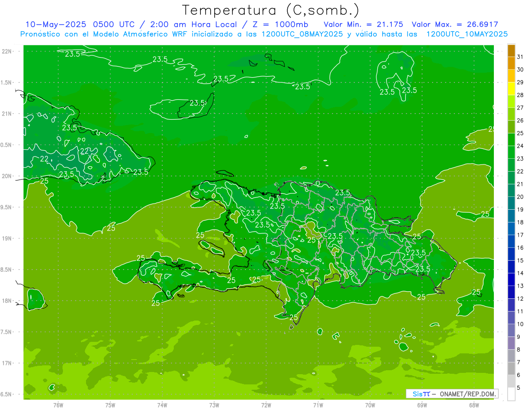Click the "73W" longitude label
Viewport: 532px width, 411px height.
tap(214, 406)
